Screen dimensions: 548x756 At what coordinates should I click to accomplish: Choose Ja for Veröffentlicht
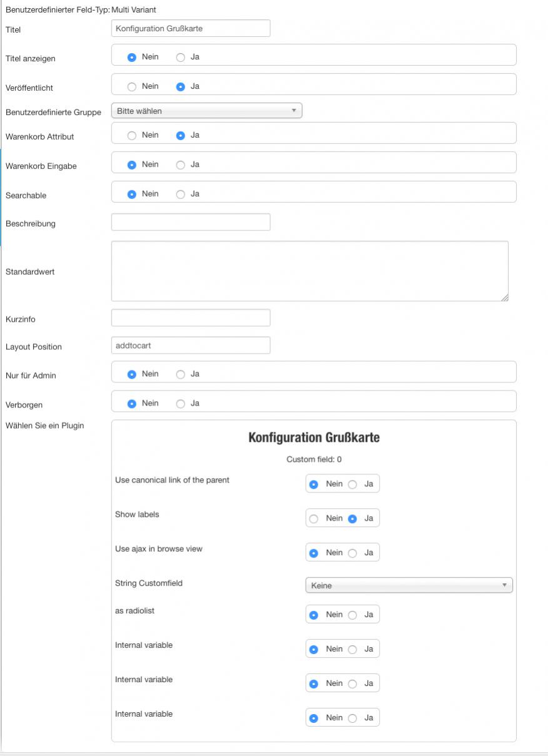(x=181, y=87)
